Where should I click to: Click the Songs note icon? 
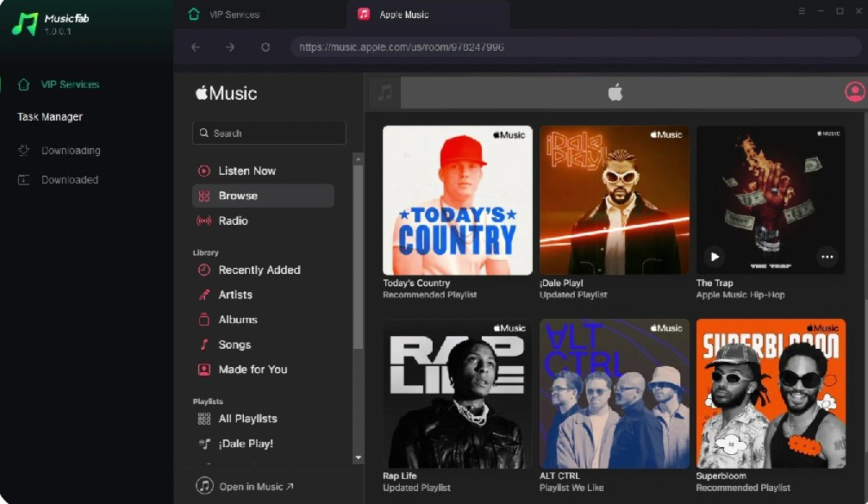[x=203, y=345]
